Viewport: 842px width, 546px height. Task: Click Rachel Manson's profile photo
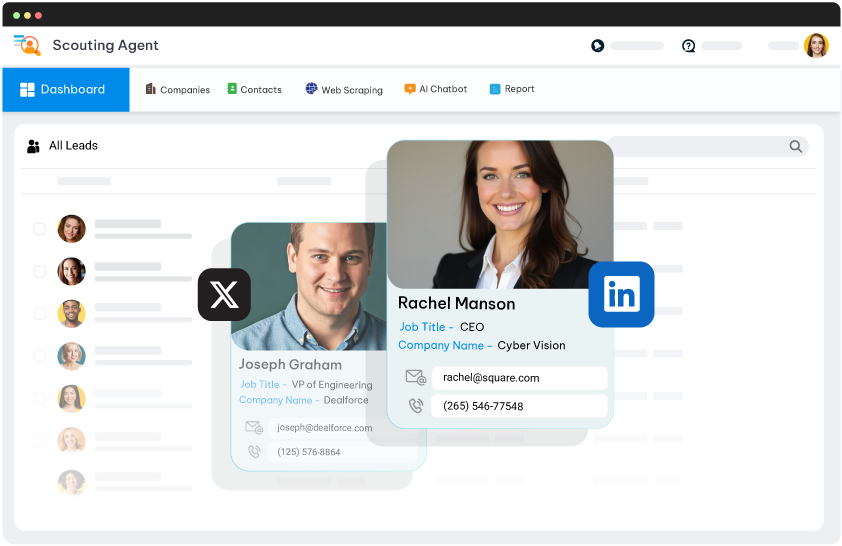500,215
